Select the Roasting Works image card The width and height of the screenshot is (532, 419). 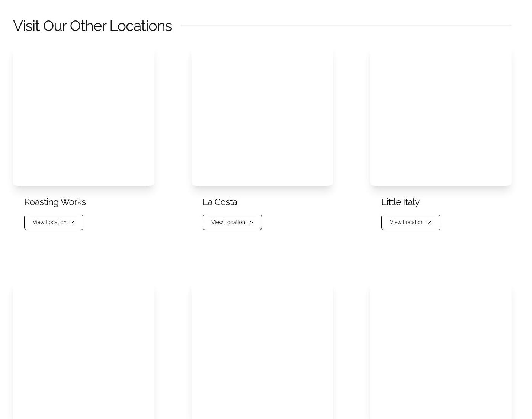tap(84, 115)
